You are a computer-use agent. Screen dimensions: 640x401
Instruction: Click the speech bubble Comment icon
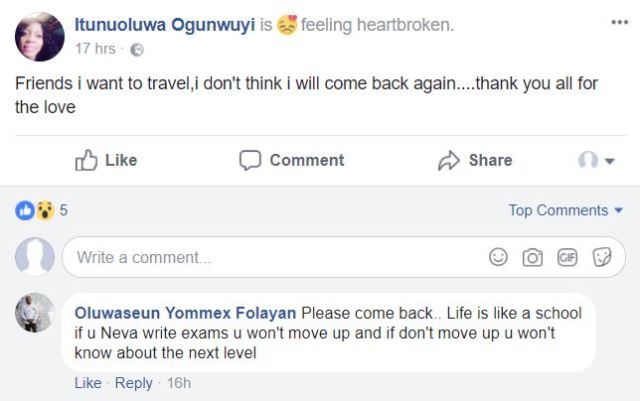(x=250, y=160)
